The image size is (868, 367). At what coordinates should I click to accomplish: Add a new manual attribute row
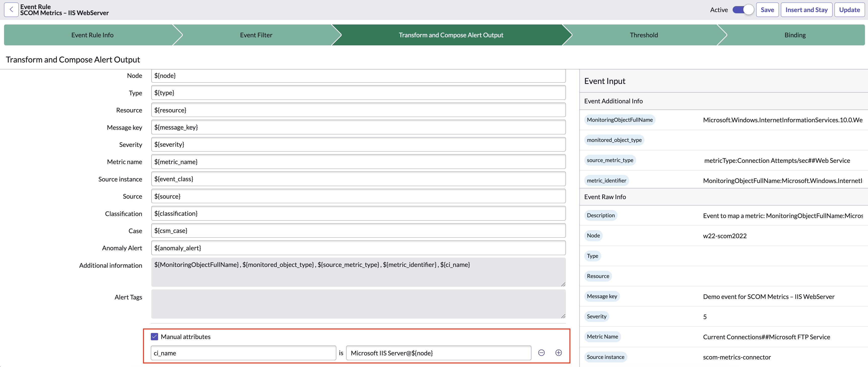[x=558, y=353]
